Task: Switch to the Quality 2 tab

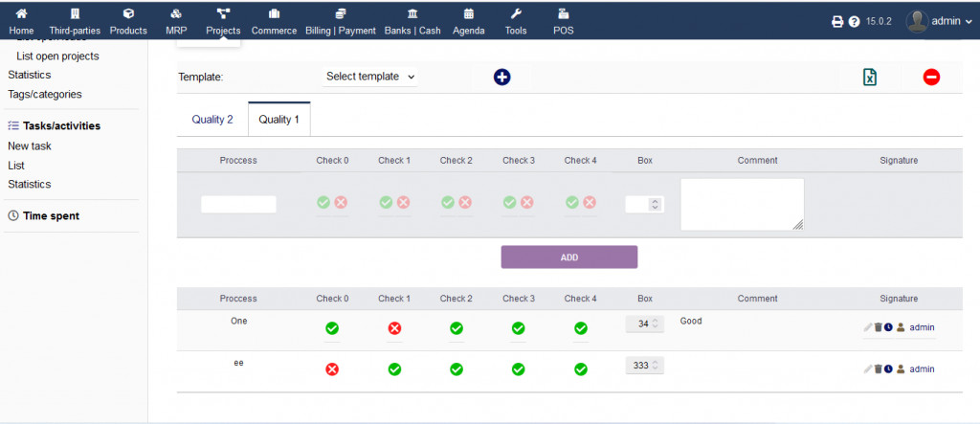Action: click(212, 120)
